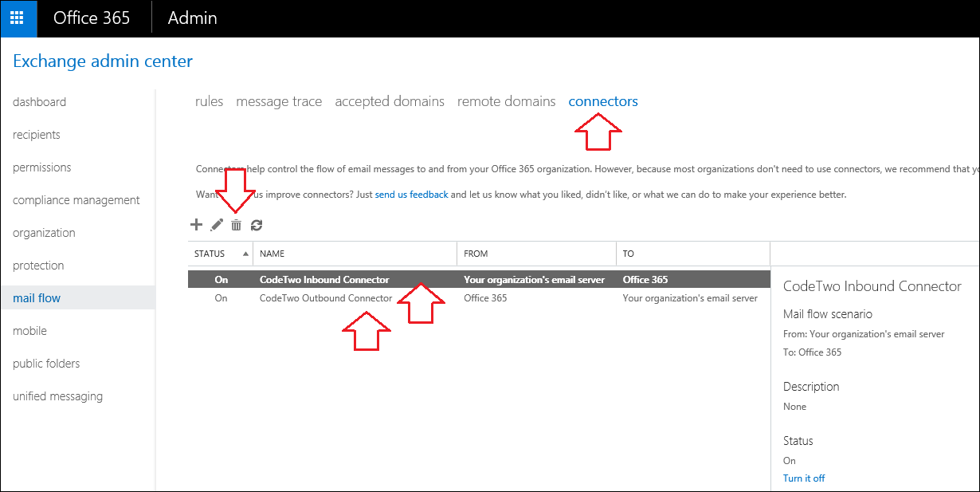The image size is (980, 492).
Task: Click the Exchange admin center heading
Action: pos(103,61)
